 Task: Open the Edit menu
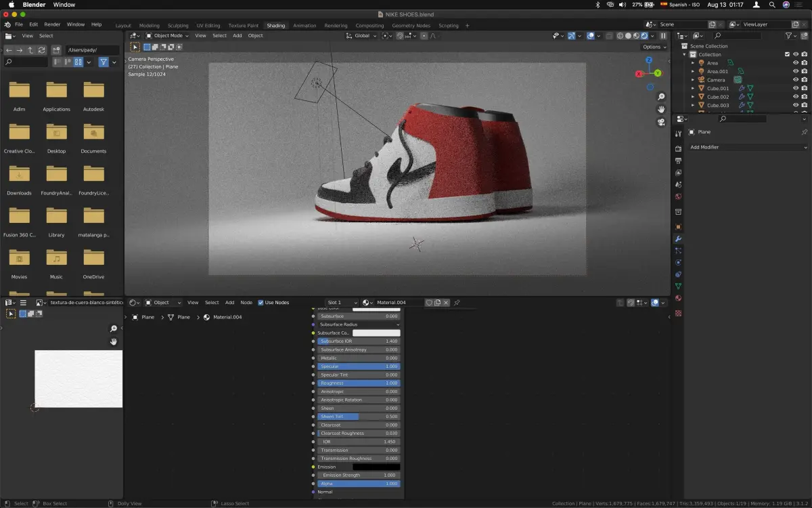33,24
